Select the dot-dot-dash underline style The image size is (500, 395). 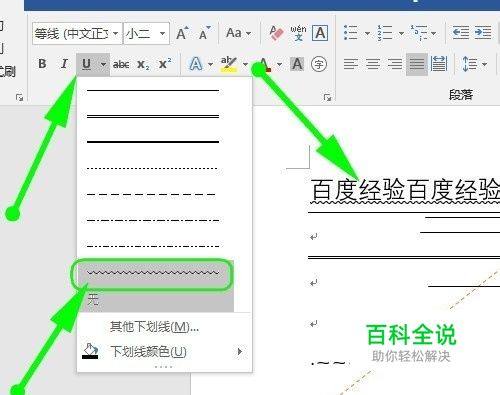[153, 246]
